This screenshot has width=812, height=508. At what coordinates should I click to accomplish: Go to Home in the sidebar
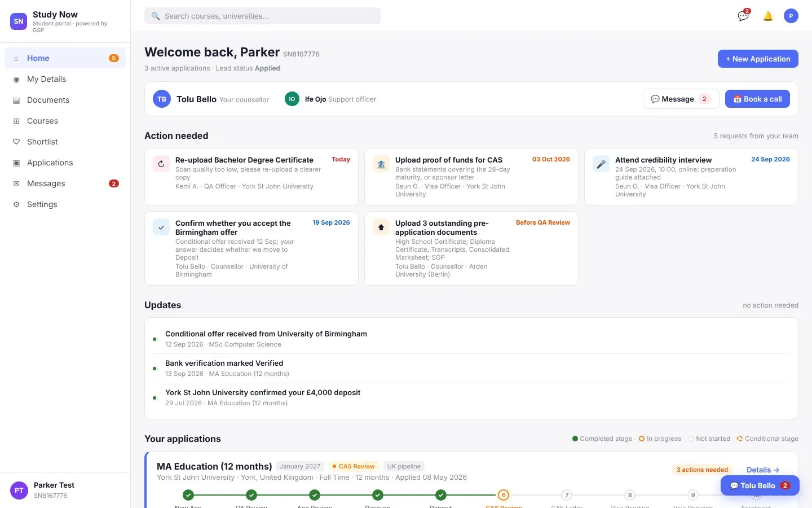(65, 58)
